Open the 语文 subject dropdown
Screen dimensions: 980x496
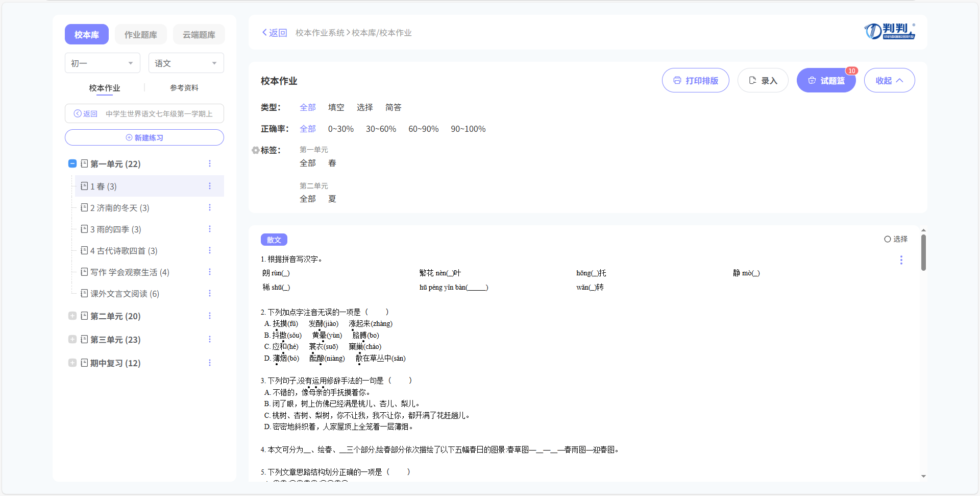pos(186,63)
